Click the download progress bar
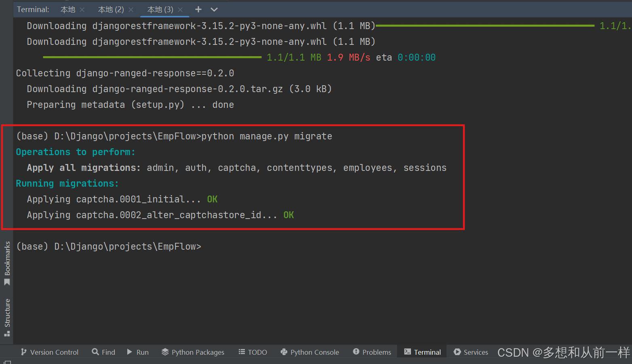 tap(152, 57)
